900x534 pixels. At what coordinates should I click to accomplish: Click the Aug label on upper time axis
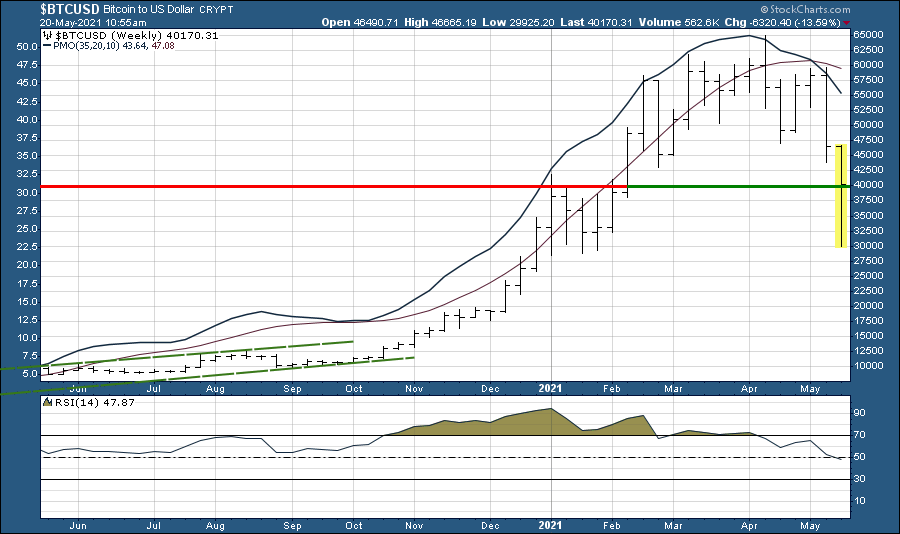pyautogui.click(x=216, y=385)
